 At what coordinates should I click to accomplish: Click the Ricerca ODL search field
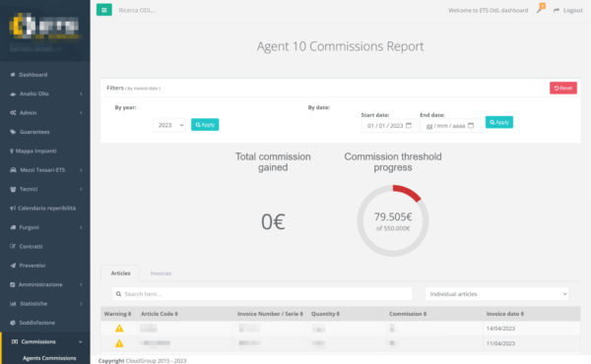point(137,10)
